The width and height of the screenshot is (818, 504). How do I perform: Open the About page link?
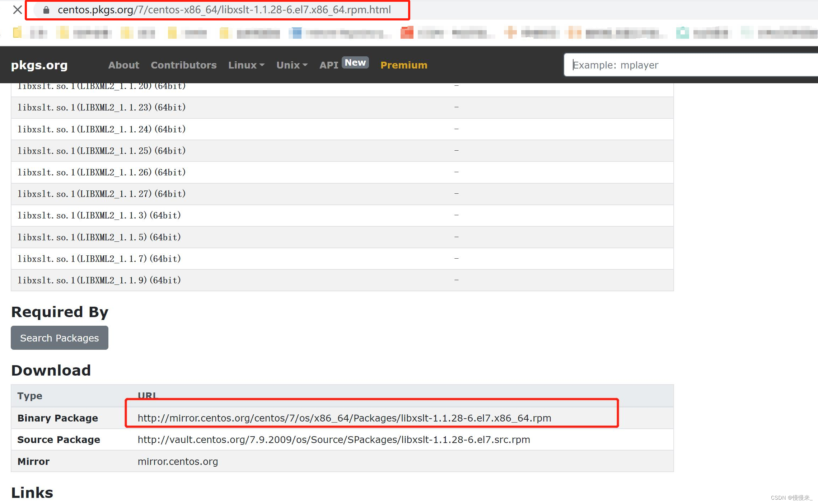click(x=123, y=65)
